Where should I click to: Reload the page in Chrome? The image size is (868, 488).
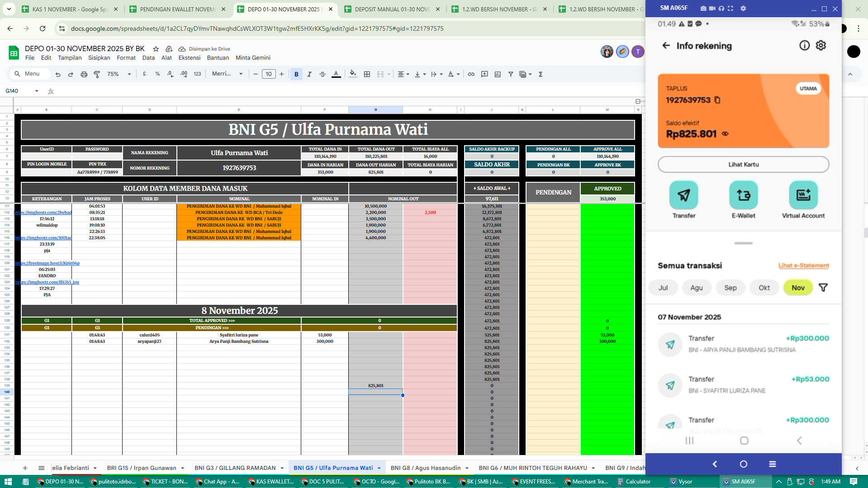coord(43,28)
